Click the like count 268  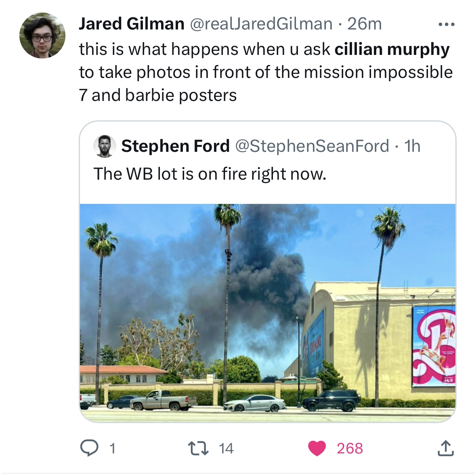(350, 449)
